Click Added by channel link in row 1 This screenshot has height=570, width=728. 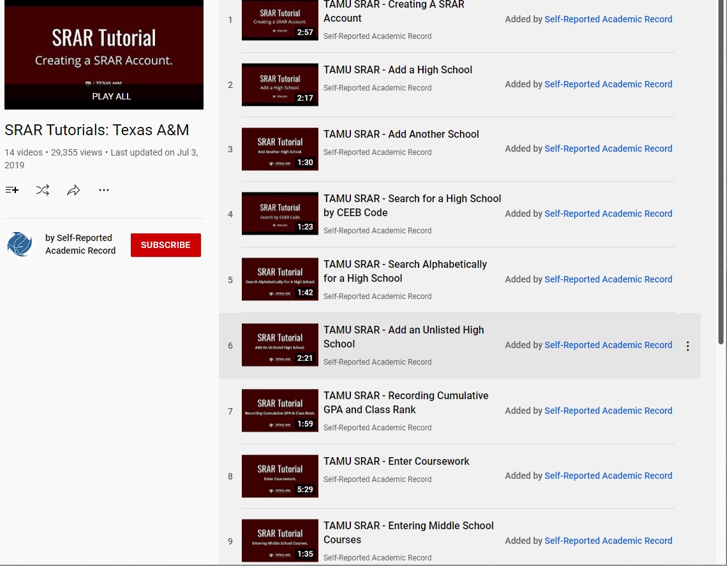pos(608,20)
